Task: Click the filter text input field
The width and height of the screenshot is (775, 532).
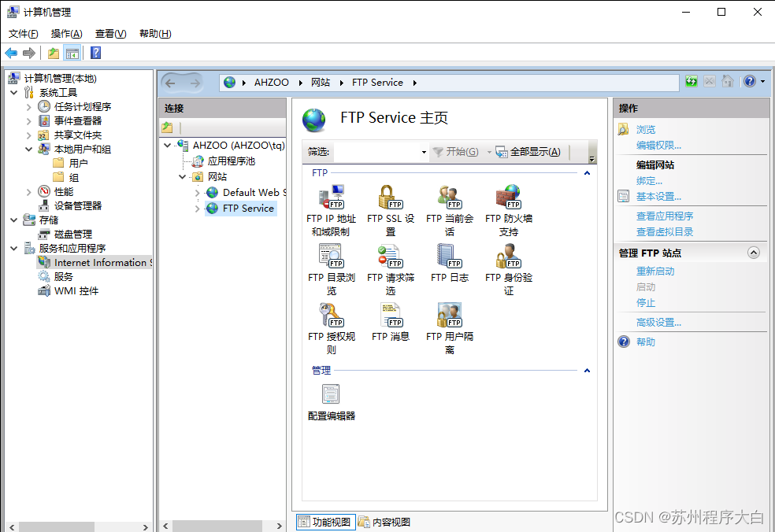Action: pyautogui.click(x=376, y=152)
